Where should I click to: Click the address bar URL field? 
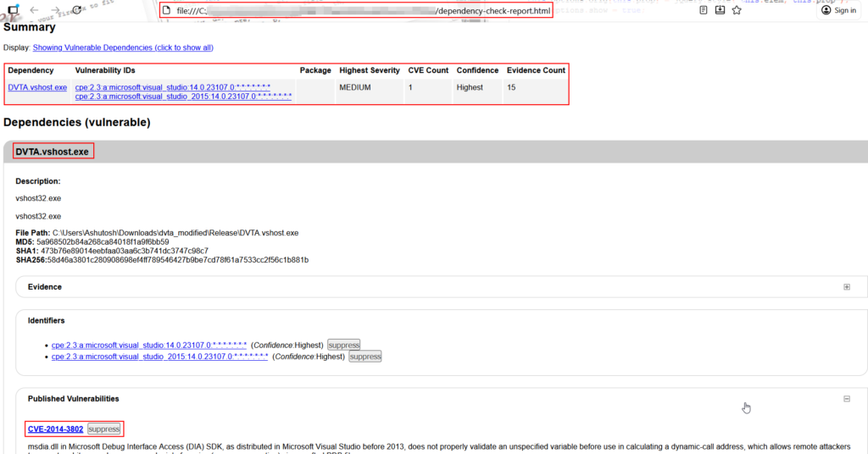point(356,11)
